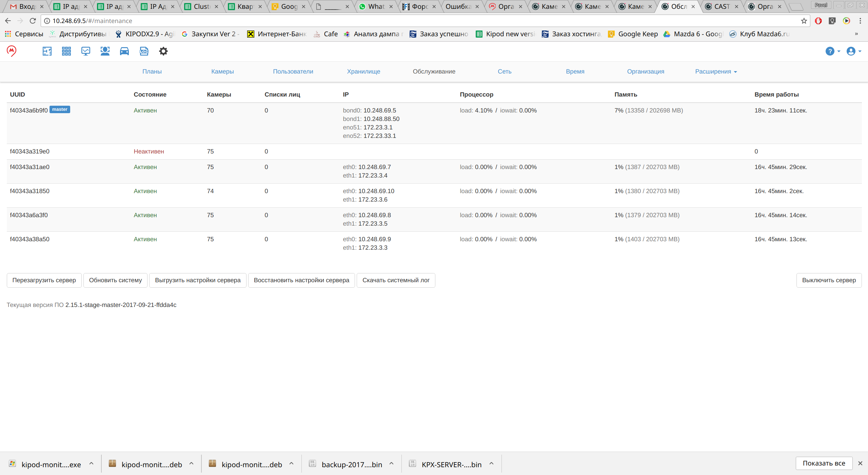
Task: Expand options for KPX-SERVER-....bin download
Action: pos(491,463)
